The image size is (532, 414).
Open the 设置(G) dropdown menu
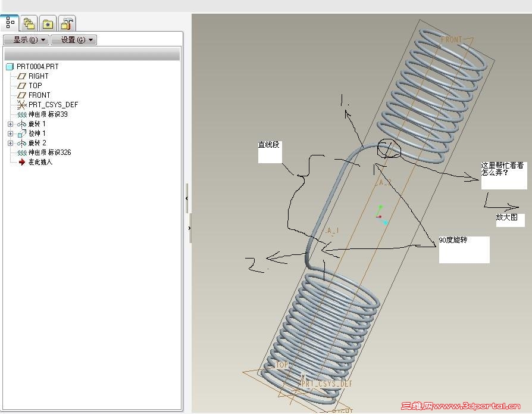[x=74, y=40]
